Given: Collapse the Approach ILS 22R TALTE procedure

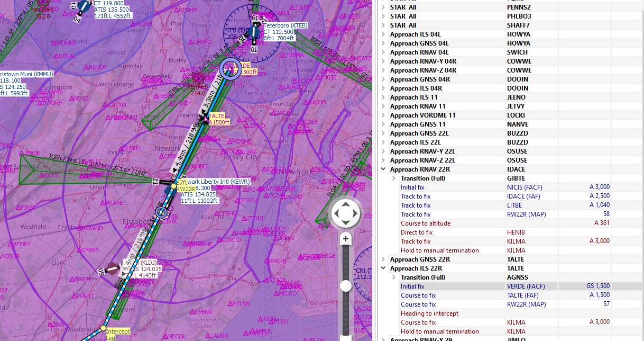Looking at the screenshot, I should 383,268.
